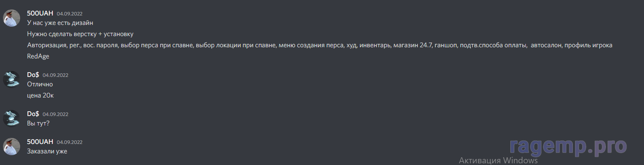Select message 'Нужно сделать верстку + установку'
The width and height of the screenshot is (644, 165).
(x=81, y=34)
